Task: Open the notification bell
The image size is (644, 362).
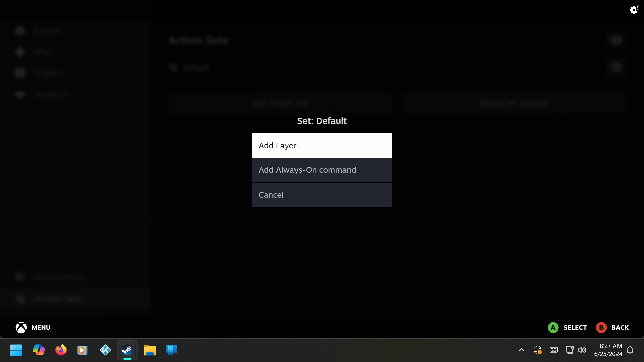Action: pyautogui.click(x=630, y=350)
